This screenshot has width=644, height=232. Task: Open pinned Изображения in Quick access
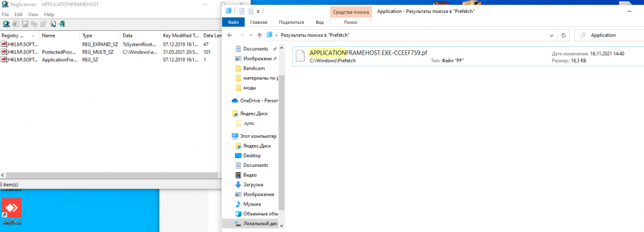[257, 59]
